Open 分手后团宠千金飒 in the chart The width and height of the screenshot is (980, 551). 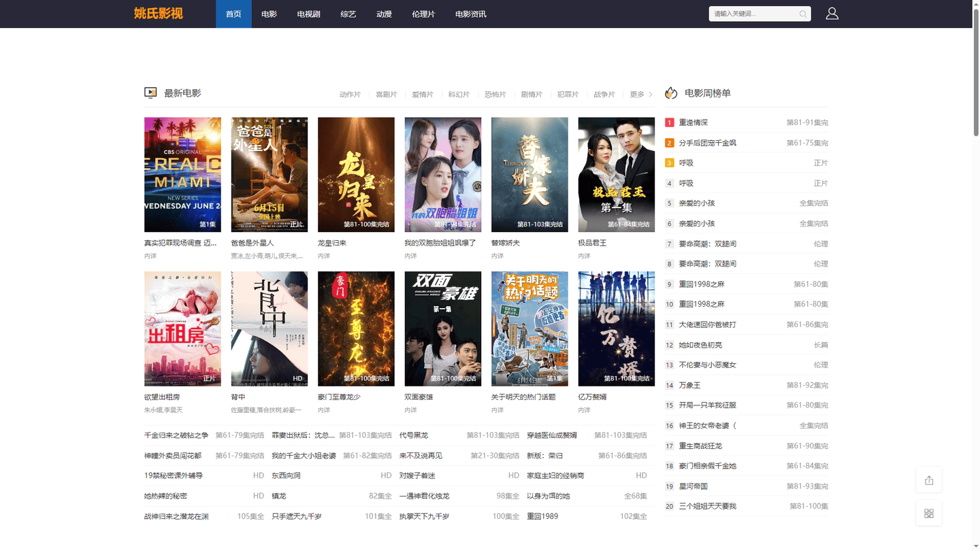point(708,143)
